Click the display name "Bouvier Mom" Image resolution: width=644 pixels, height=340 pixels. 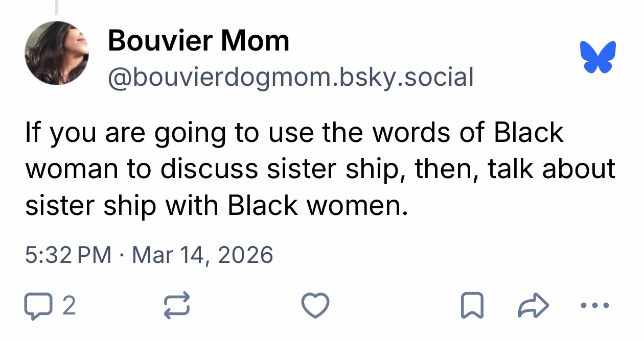pos(198,40)
